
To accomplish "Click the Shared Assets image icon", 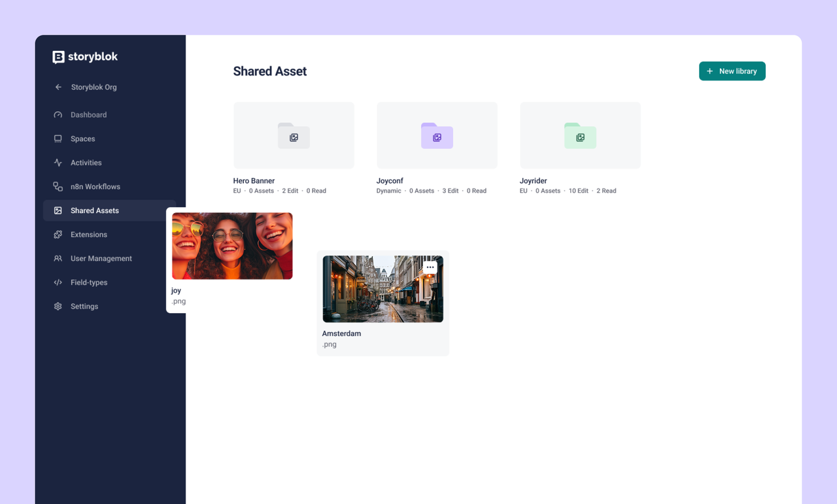I will (58, 210).
